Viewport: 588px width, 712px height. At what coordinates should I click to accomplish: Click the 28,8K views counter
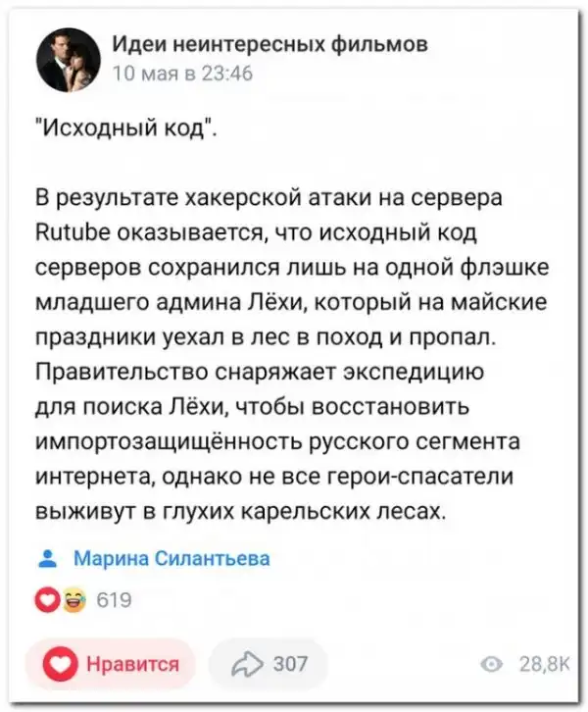coord(537,666)
